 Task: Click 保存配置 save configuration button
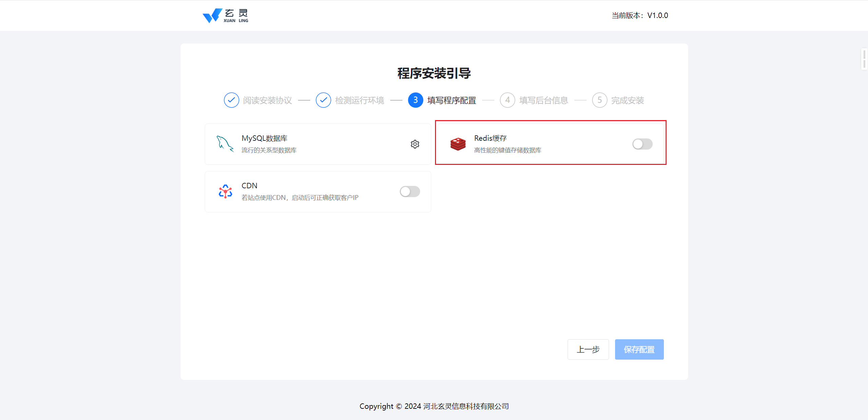click(639, 349)
